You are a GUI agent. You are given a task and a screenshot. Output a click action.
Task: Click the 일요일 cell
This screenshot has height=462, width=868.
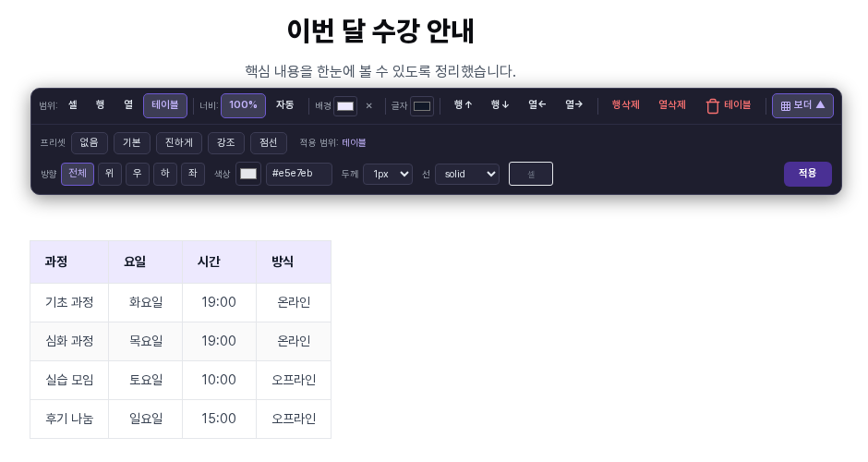[x=146, y=419]
